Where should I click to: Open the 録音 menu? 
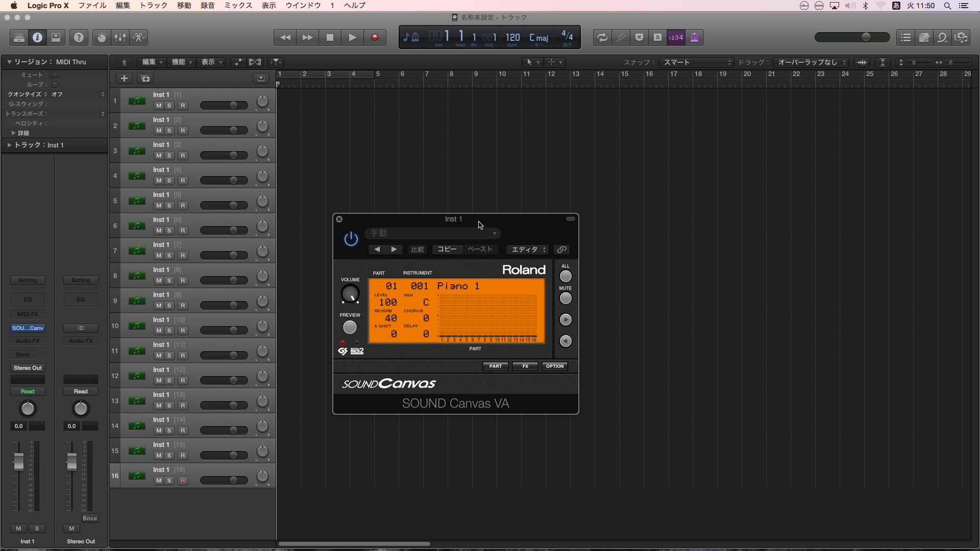pyautogui.click(x=207, y=6)
